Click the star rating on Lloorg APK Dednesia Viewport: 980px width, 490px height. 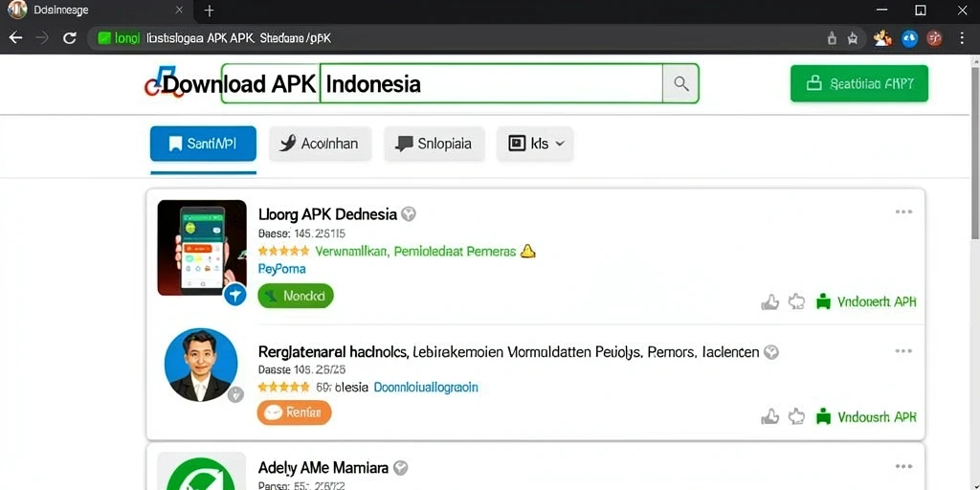coord(283,252)
